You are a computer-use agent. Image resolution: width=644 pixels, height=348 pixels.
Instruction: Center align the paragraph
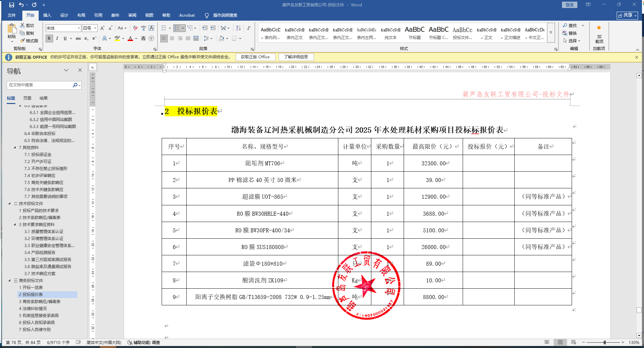click(172, 38)
